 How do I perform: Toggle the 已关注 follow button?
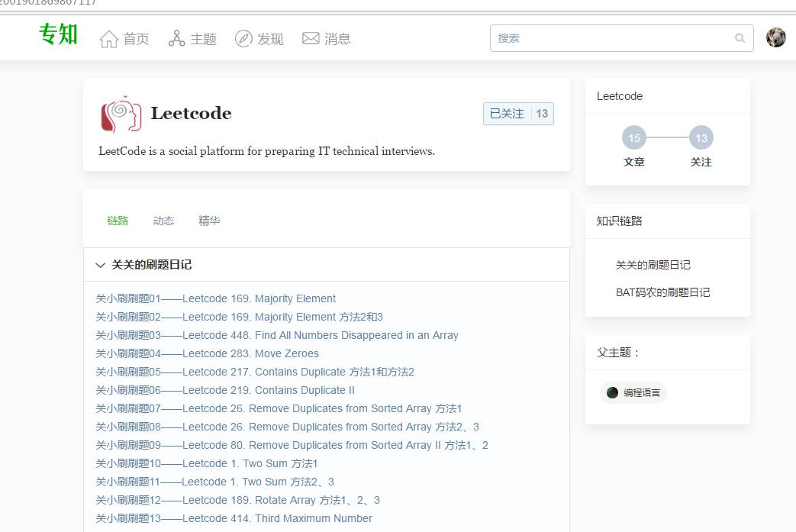coord(518,114)
